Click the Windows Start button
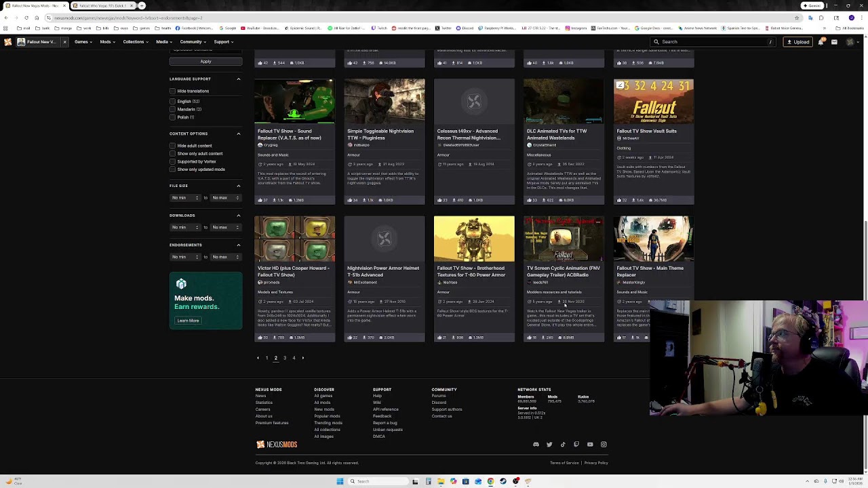The image size is (868, 488). pyautogui.click(x=340, y=481)
